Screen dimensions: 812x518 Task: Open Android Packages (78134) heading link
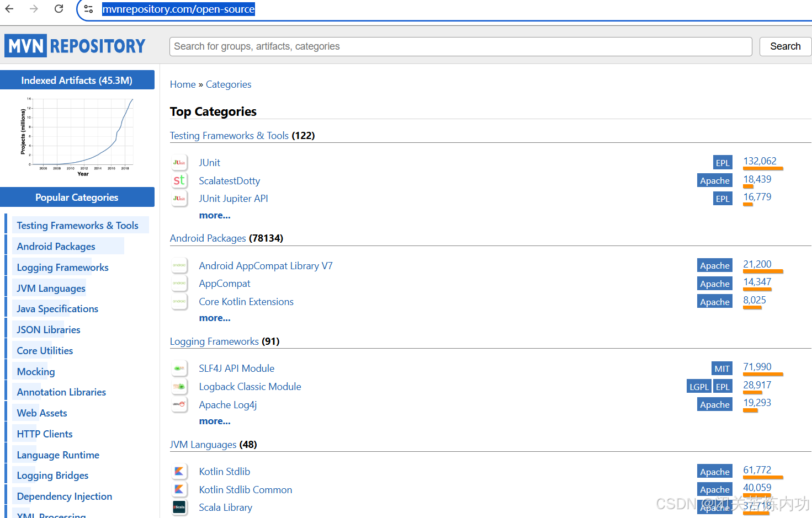click(x=208, y=238)
